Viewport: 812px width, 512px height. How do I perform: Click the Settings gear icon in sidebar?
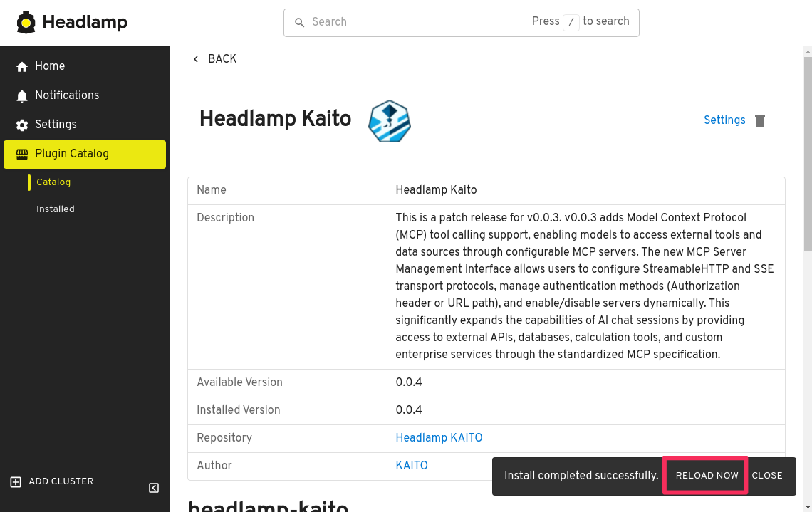pos(22,125)
